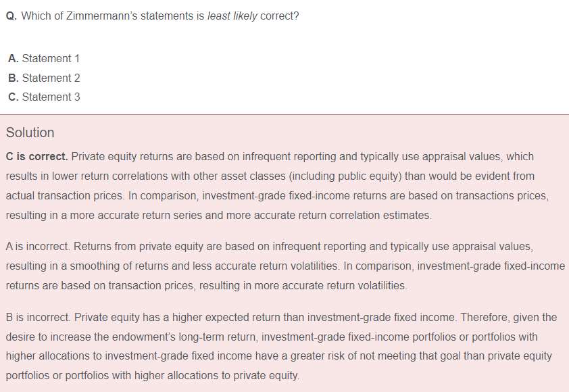This screenshot has width=569, height=392.
Task: Click line starting "returns are based on transaction prices"
Action: (207, 286)
